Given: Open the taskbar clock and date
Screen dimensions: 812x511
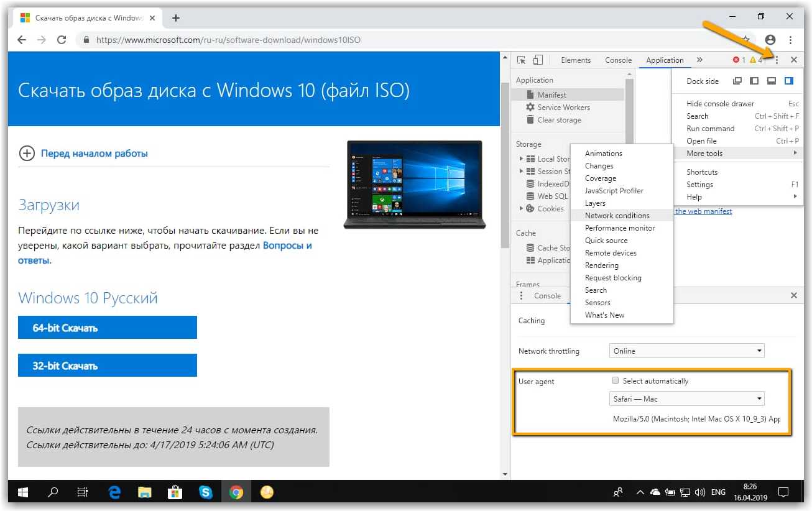Looking at the screenshot, I should 750,492.
